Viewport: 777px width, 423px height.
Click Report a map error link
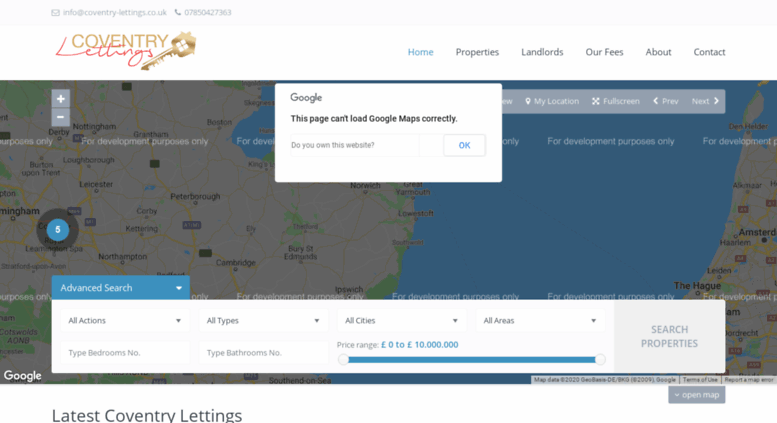pos(749,380)
